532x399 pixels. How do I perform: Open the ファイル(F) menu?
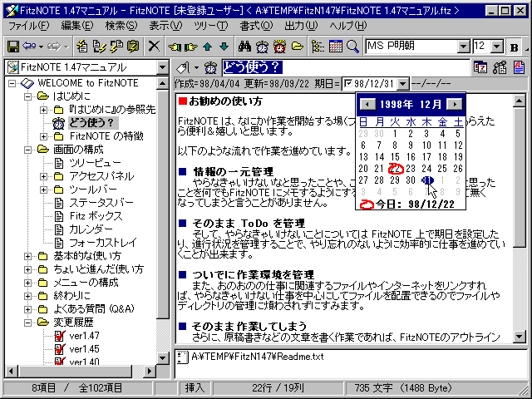click(x=28, y=26)
